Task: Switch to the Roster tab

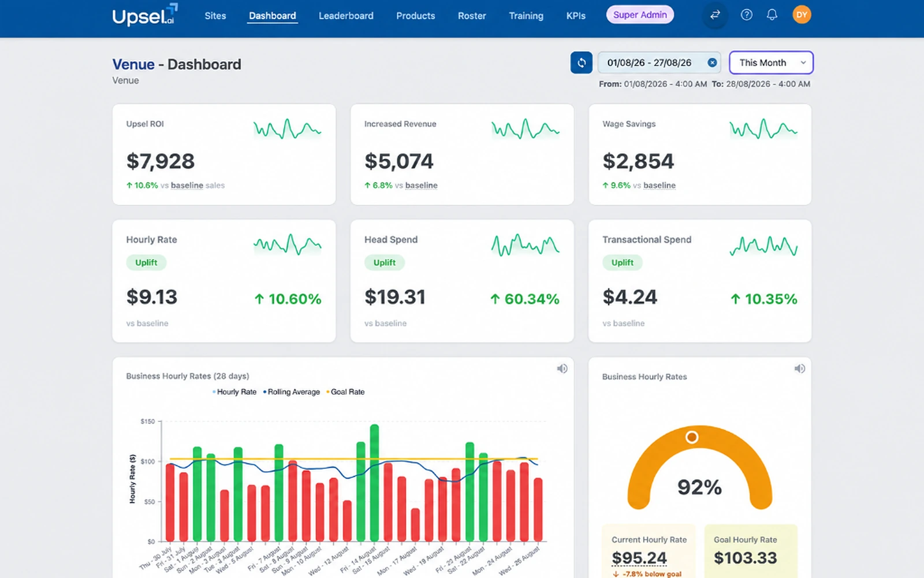Action: pyautogui.click(x=472, y=16)
